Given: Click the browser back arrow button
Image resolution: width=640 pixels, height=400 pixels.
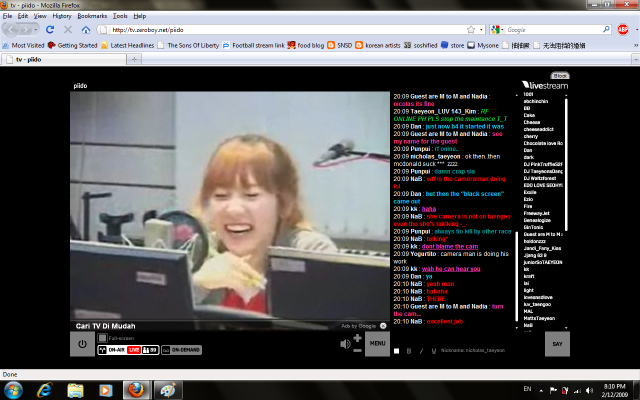Looking at the screenshot, I should [x=12, y=29].
